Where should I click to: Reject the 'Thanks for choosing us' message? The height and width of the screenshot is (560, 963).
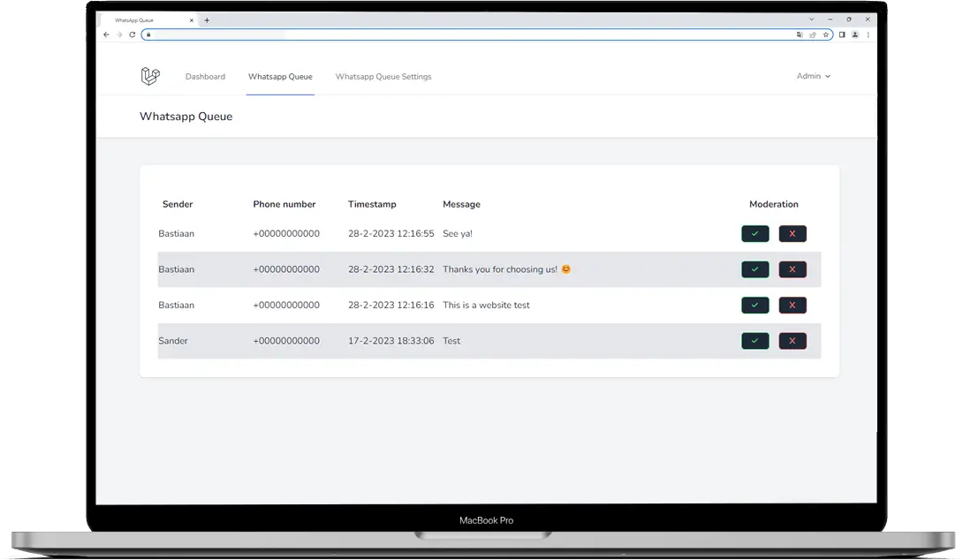coord(792,269)
